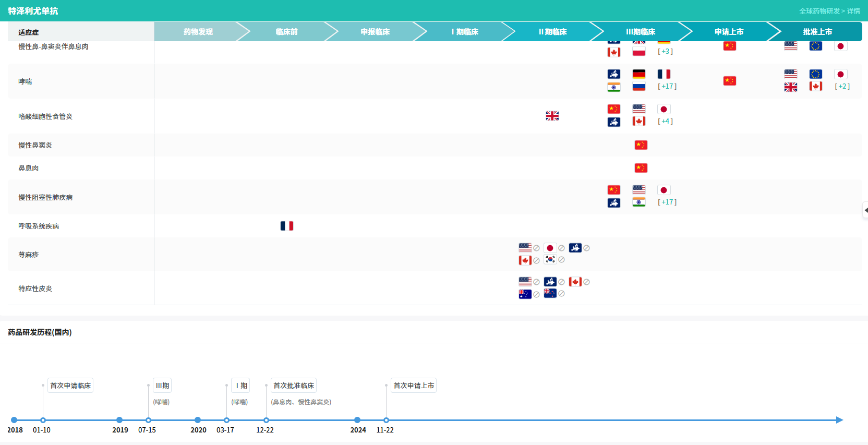Select the I期临床 stage header
This screenshot has height=445, width=868.
tap(465, 32)
